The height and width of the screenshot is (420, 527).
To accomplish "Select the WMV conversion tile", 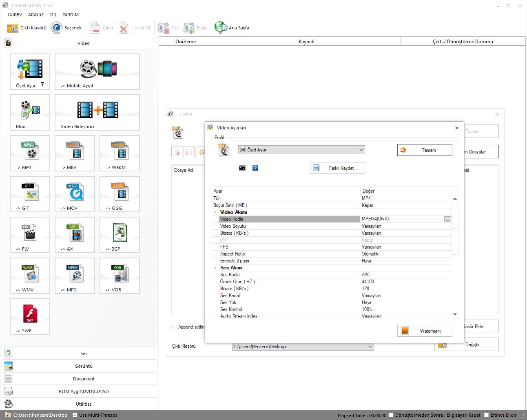I will tap(30, 276).
